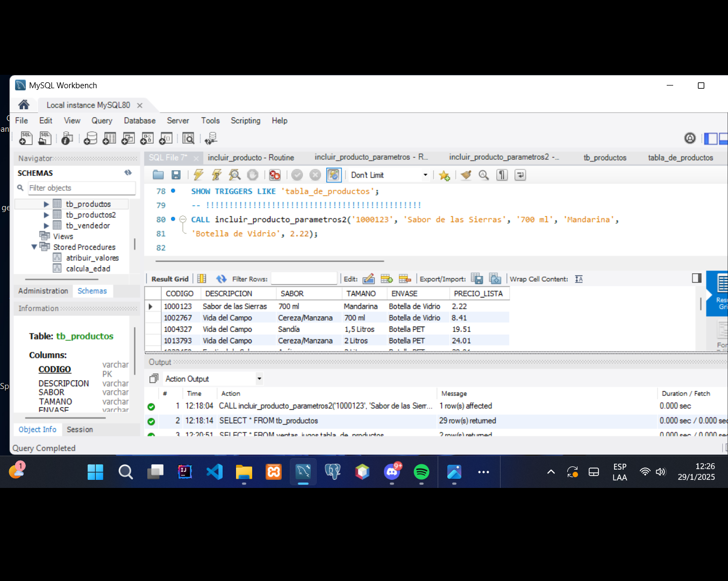Open the Scripting menu
Image resolution: width=728 pixels, height=581 pixels.
tap(246, 121)
